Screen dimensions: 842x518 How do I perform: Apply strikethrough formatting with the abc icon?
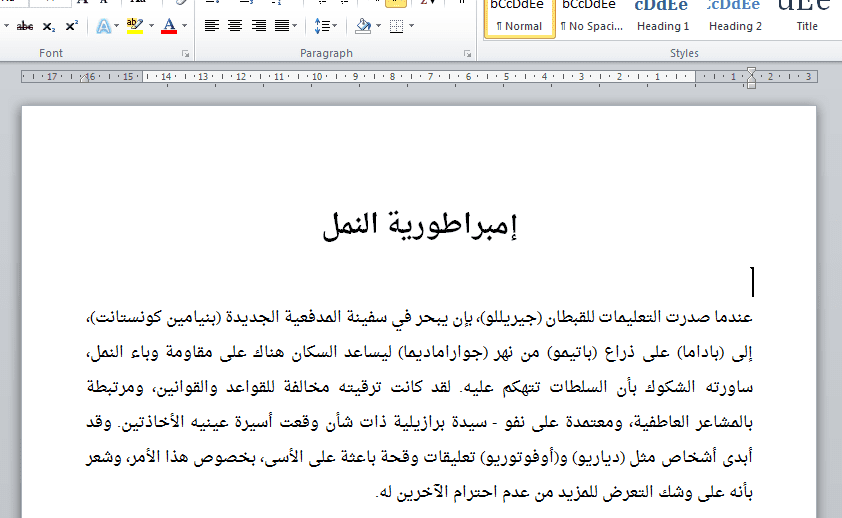click(25, 26)
